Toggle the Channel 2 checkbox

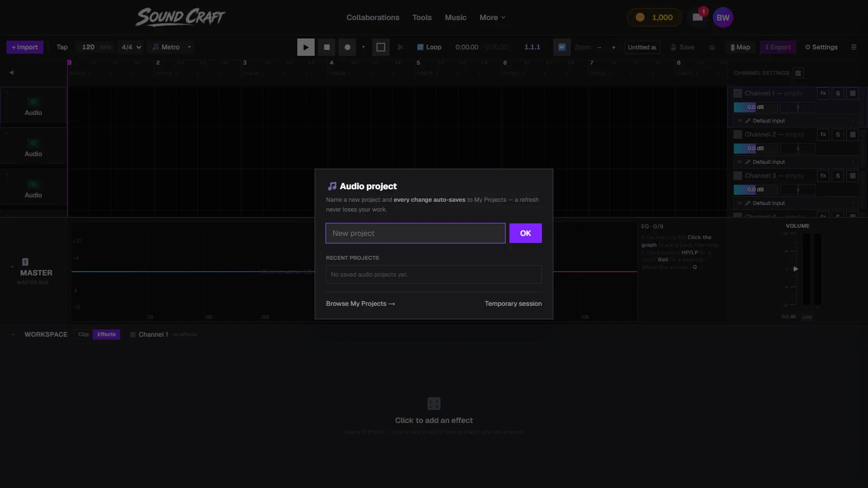[738, 134]
